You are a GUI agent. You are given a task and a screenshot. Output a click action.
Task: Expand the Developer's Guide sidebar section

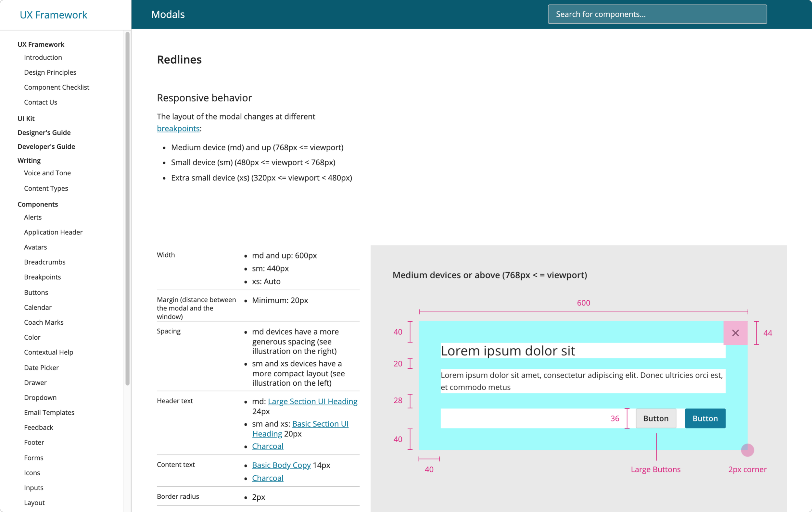coord(46,146)
